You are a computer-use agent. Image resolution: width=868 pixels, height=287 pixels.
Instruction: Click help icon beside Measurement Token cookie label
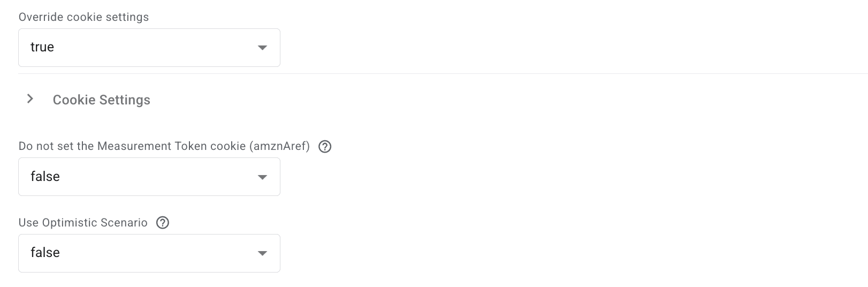click(x=325, y=147)
